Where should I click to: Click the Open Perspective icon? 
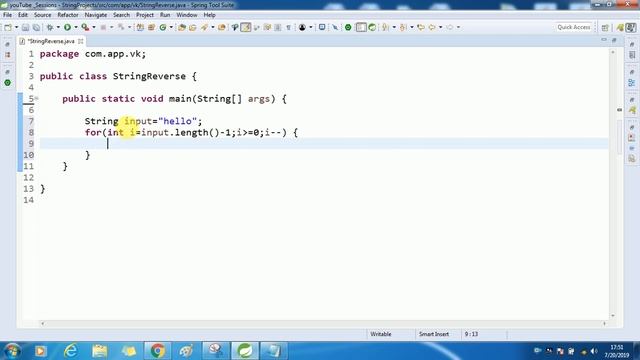point(605,27)
